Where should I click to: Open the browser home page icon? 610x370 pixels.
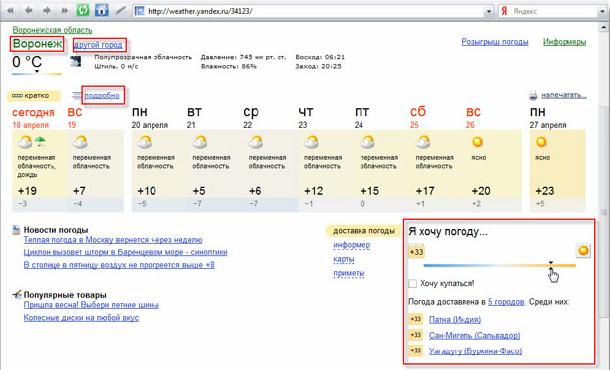(102, 10)
